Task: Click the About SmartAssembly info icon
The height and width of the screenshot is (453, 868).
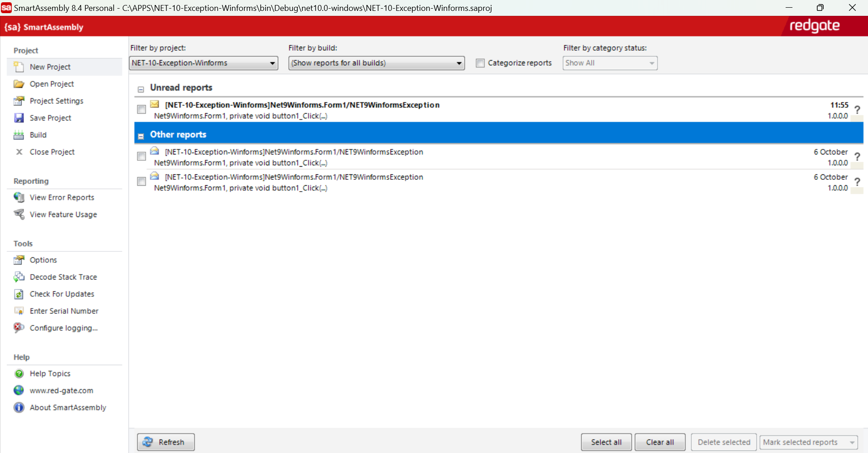Action: [19, 407]
